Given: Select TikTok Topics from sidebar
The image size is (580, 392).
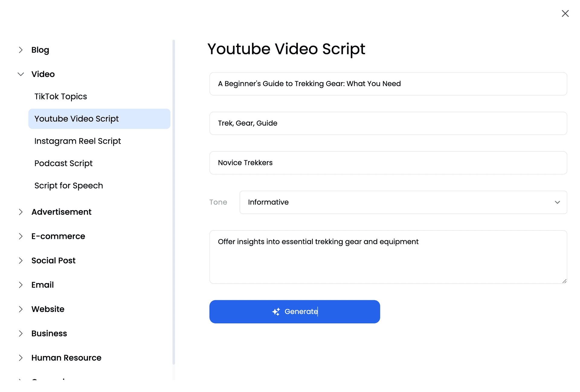Looking at the screenshot, I should pyautogui.click(x=61, y=96).
